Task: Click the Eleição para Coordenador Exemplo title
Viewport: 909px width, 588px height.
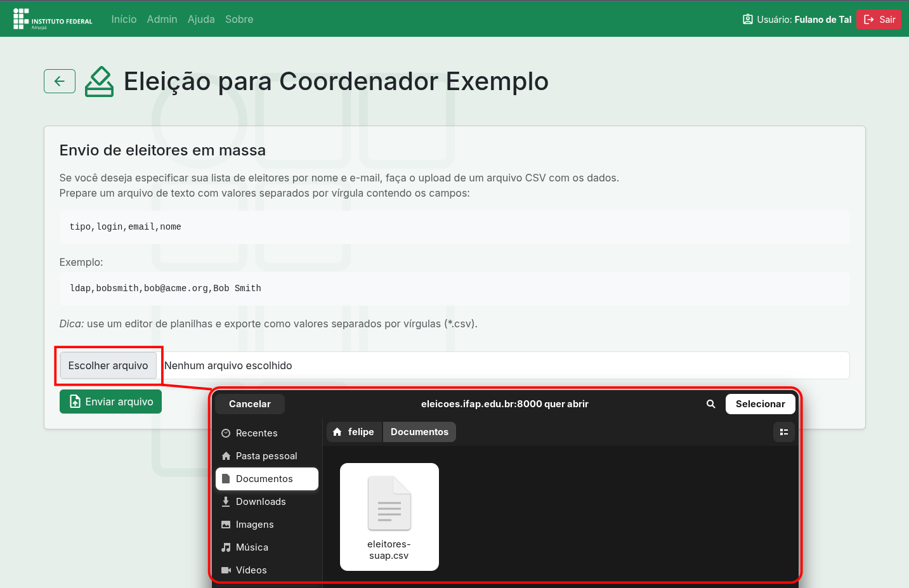Action: coord(336,81)
